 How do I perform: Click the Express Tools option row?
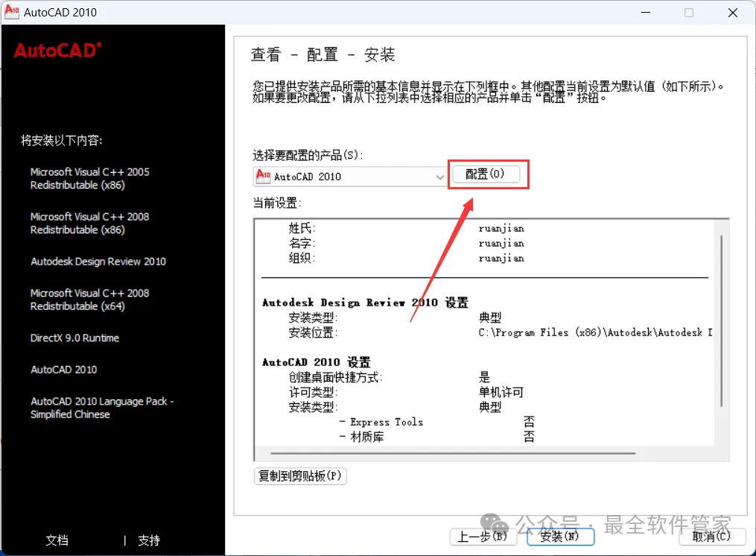tap(436, 422)
